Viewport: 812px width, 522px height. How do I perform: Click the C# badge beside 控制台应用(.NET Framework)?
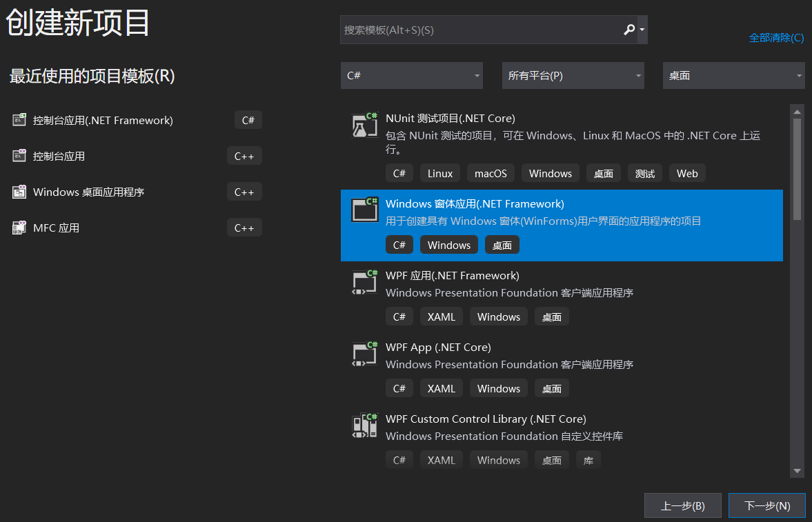tap(248, 120)
